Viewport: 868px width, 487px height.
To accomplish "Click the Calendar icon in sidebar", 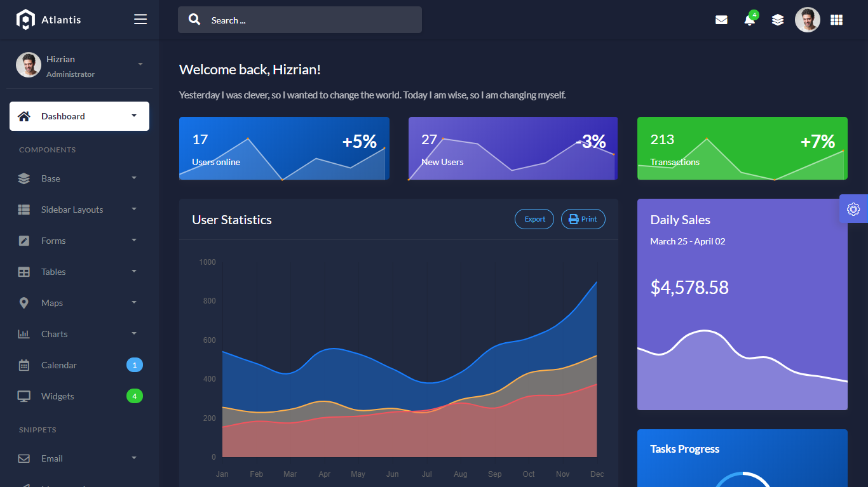I will click(x=24, y=365).
